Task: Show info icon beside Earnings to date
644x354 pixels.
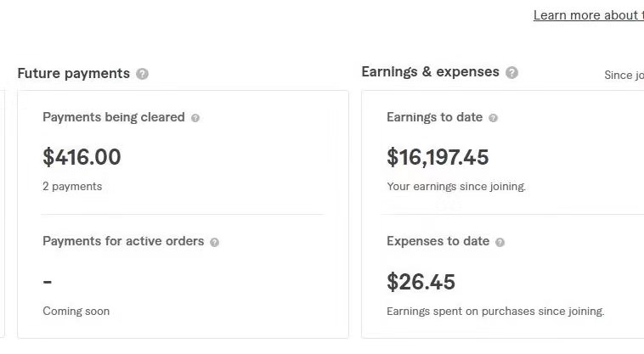Action: click(x=494, y=118)
